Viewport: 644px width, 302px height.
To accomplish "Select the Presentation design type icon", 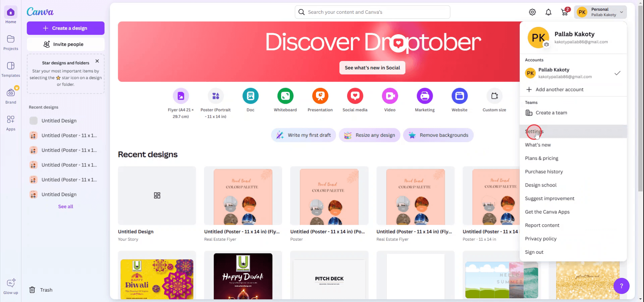I will click(x=320, y=96).
